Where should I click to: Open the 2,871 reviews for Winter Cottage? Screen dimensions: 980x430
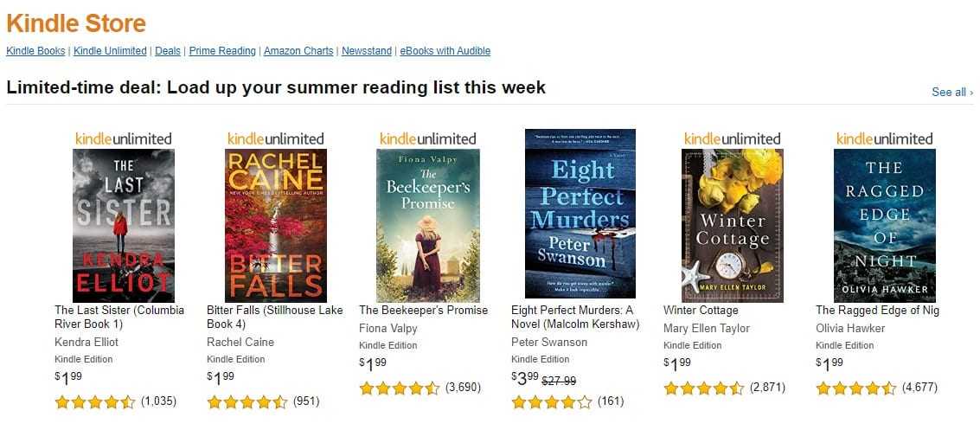pyautogui.click(x=767, y=388)
